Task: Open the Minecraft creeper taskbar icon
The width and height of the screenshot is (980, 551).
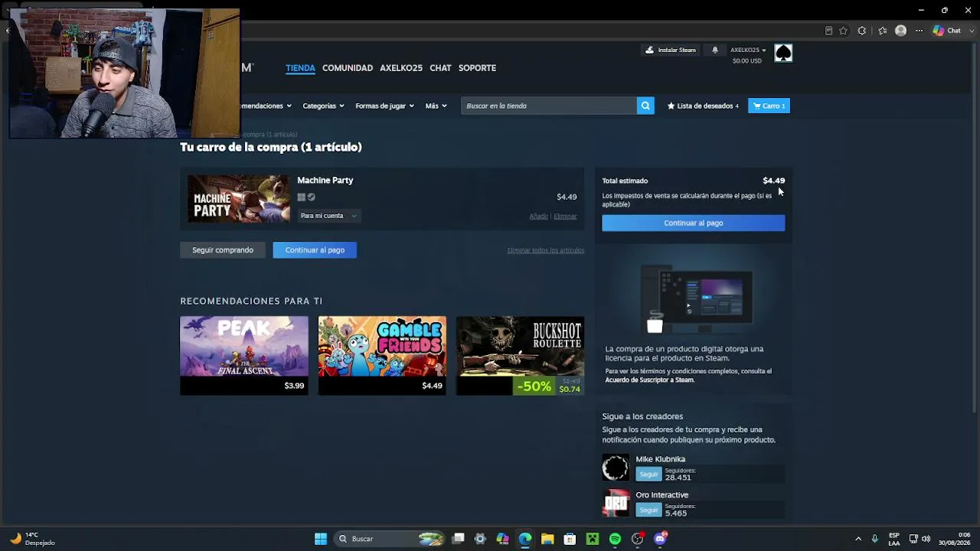Action: coord(593,539)
